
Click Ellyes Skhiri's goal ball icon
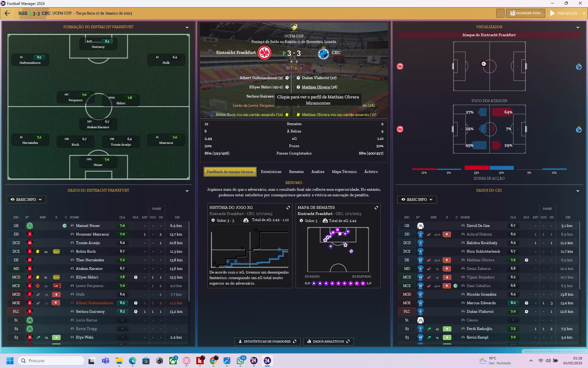(x=136, y=277)
